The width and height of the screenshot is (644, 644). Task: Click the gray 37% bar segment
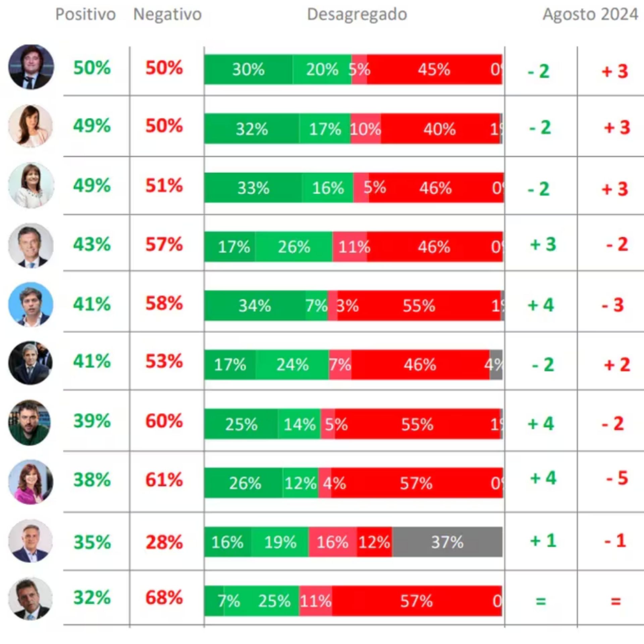(447, 542)
